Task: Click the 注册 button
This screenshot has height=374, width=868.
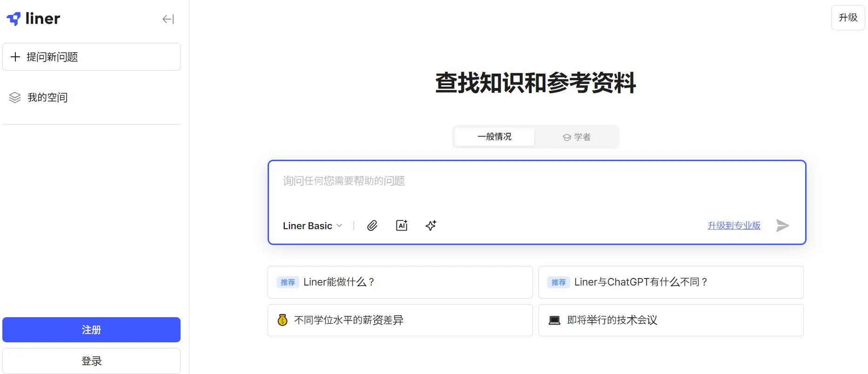Action: [x=91, y=330]
